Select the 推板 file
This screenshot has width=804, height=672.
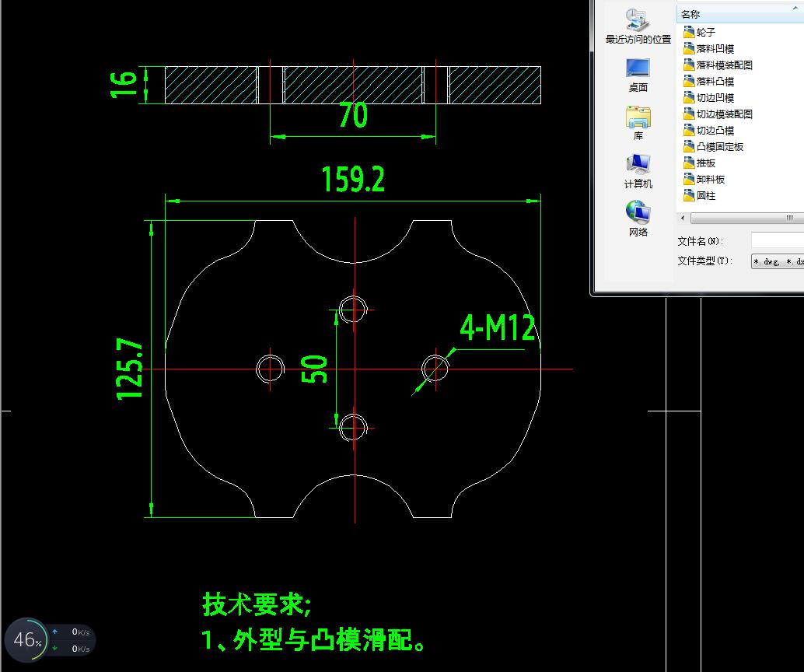[x=700, y=163]
